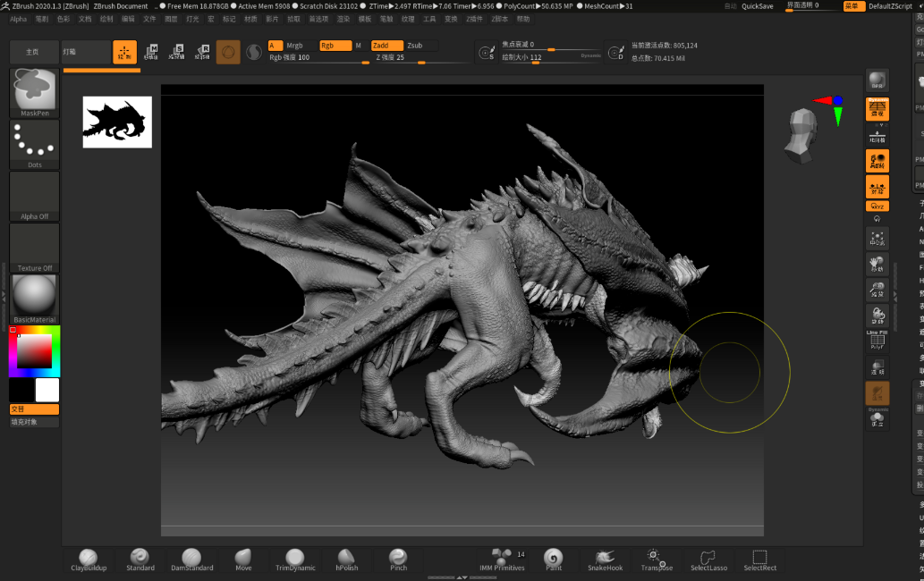
Task: Open the Z插件 menu
Action: pos(474,19)
